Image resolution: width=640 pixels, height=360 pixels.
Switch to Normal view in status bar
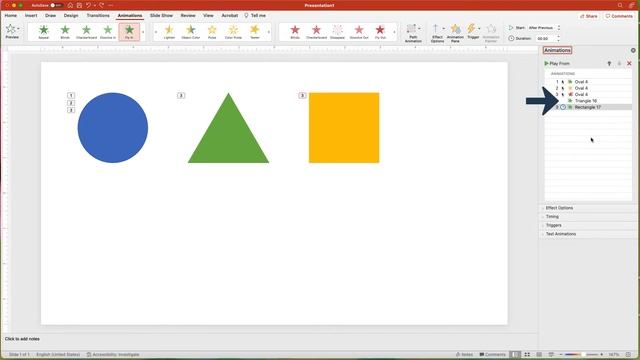click(516, 354)
